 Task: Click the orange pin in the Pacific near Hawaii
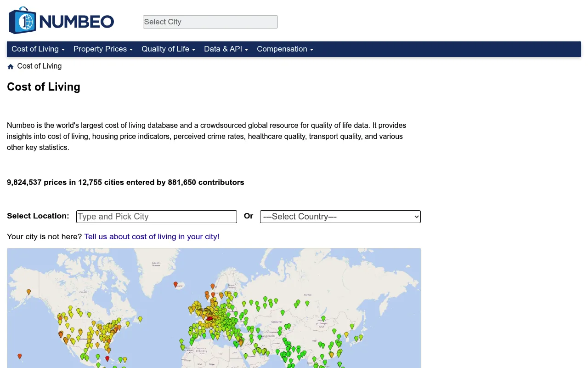click(19, 356)
